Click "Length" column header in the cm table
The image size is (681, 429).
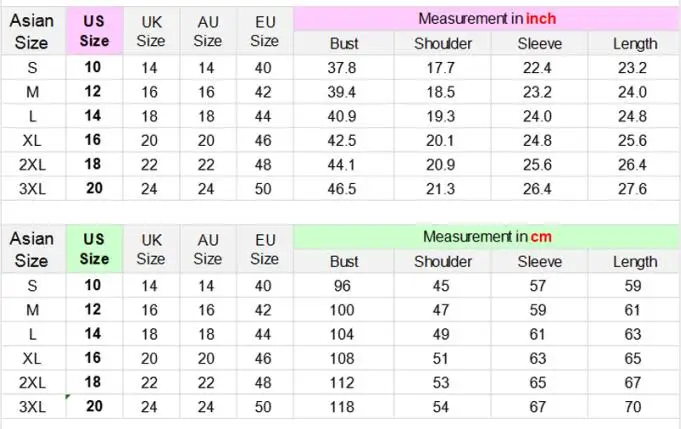634,262
